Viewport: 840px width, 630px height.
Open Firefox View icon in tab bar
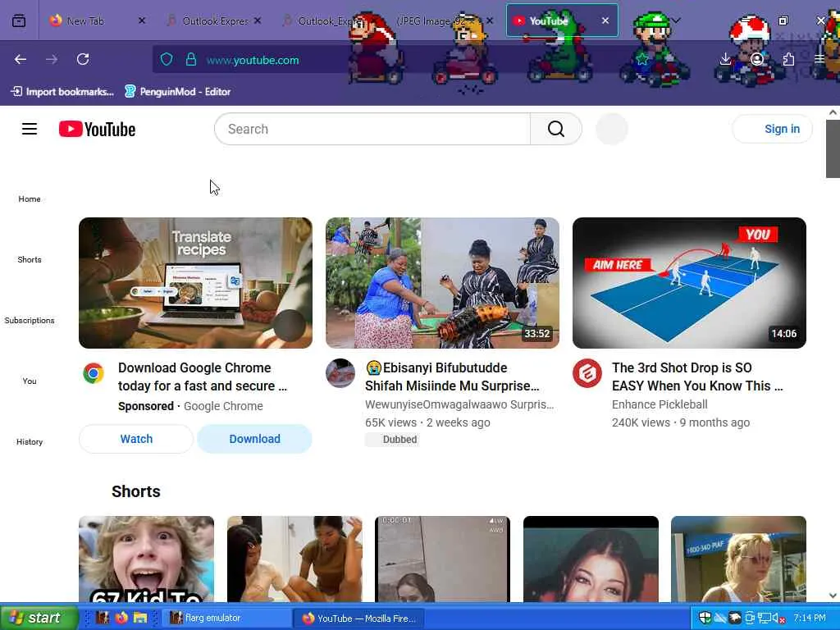point(19,21)
